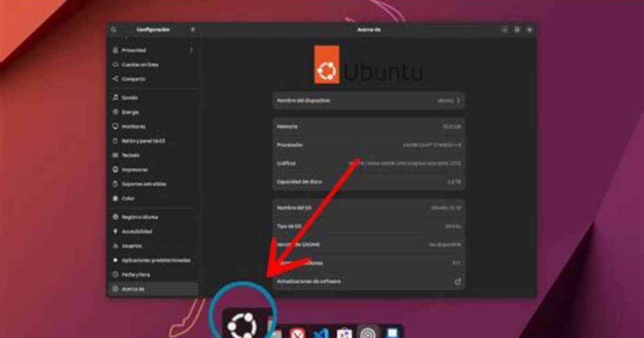Click the Procesador information row
The image size is (644, 338).
(x=369, y=145)
